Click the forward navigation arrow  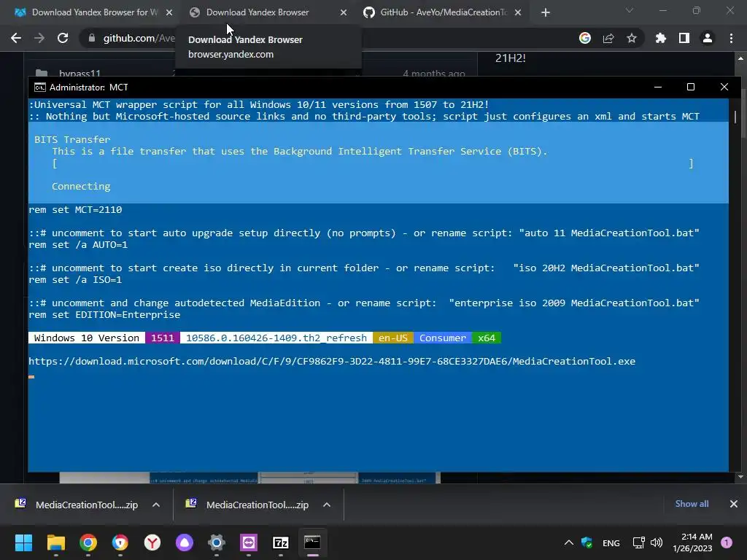39,38
